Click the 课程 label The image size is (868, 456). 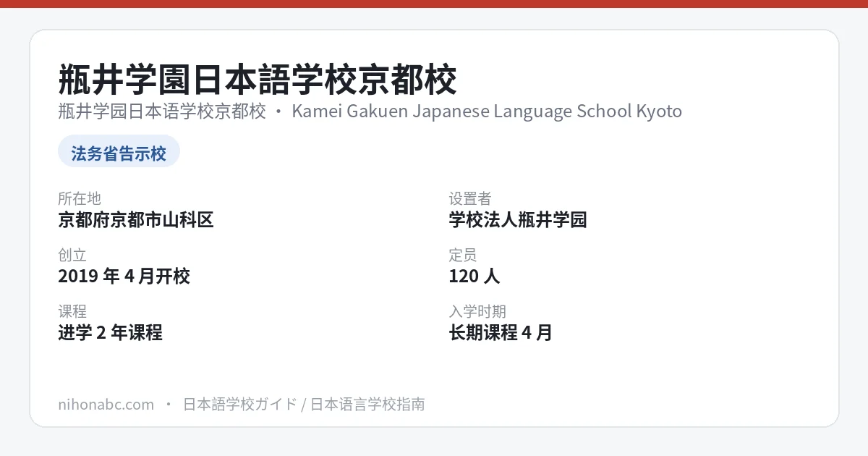72,311
